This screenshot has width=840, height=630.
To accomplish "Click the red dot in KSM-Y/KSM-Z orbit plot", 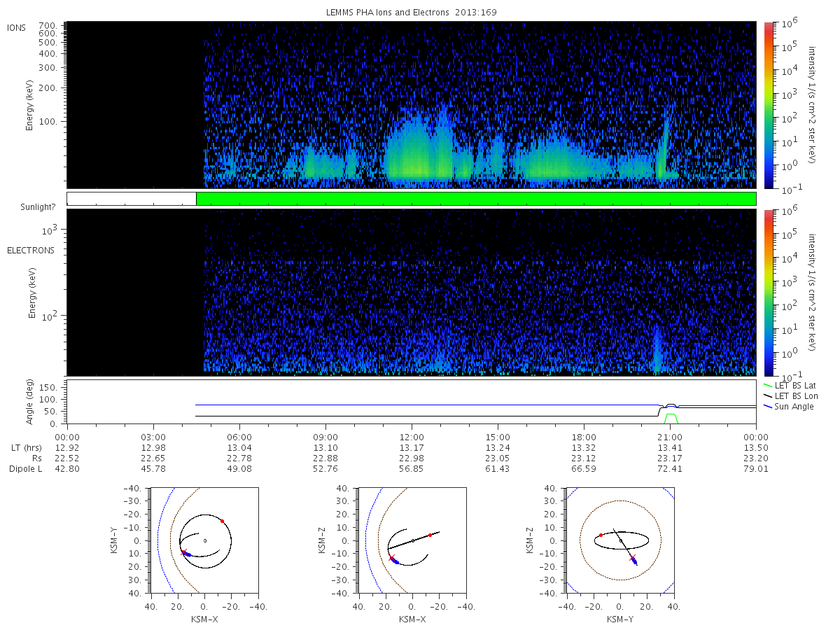I will click(x=601, y=535).
